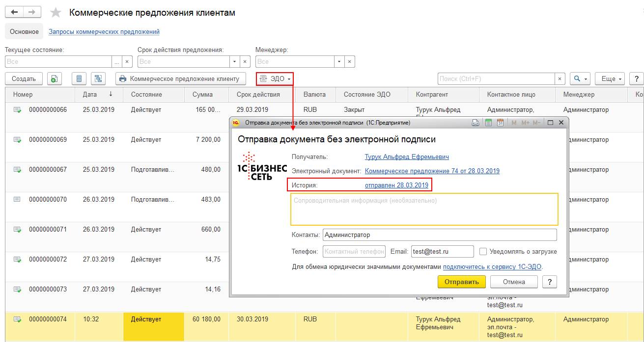Click the Email input field

[442, 252]
